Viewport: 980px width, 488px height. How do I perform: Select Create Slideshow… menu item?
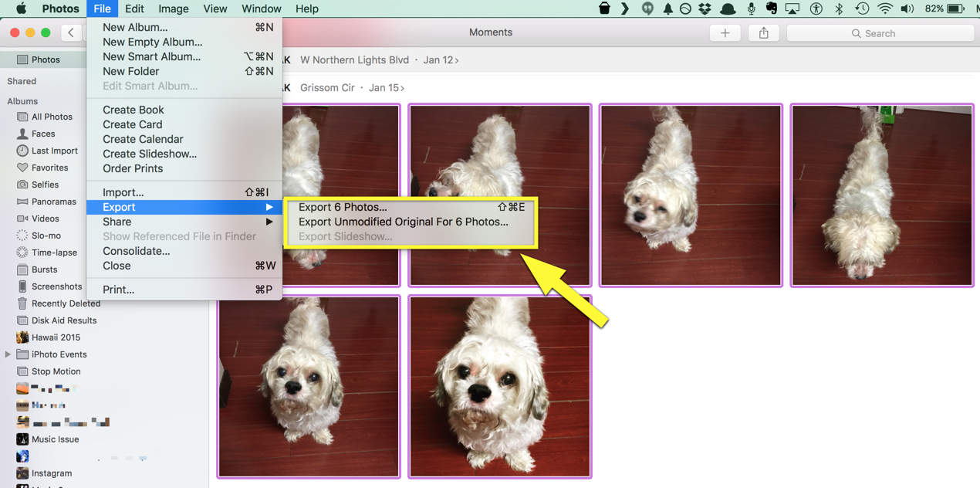pyautogui.click(x=150, y=154)
